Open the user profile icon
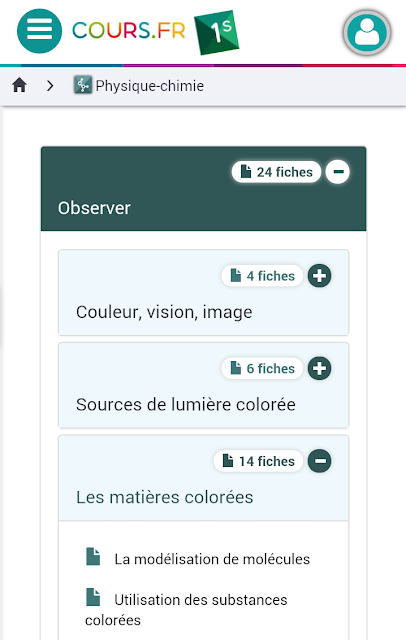Image resolution: width=406 pixels, height=640 pixels. [x=367, y=33]
